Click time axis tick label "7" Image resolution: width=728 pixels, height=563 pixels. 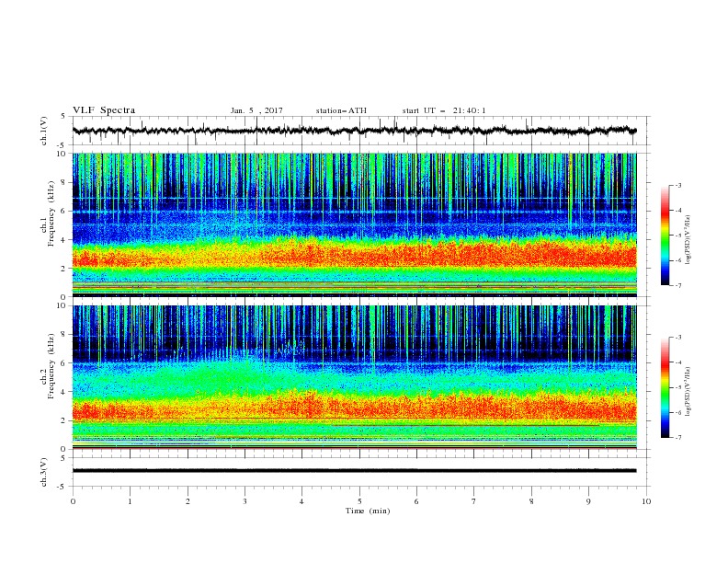coord(474,501)
